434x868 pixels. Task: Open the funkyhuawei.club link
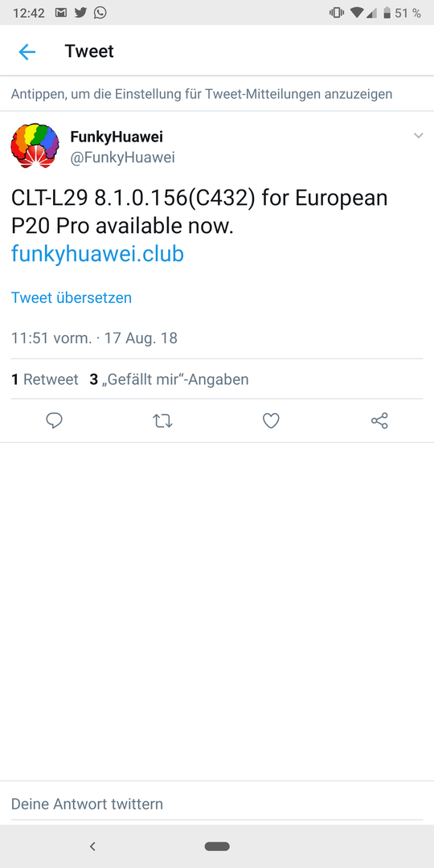[x=97, y=254]
